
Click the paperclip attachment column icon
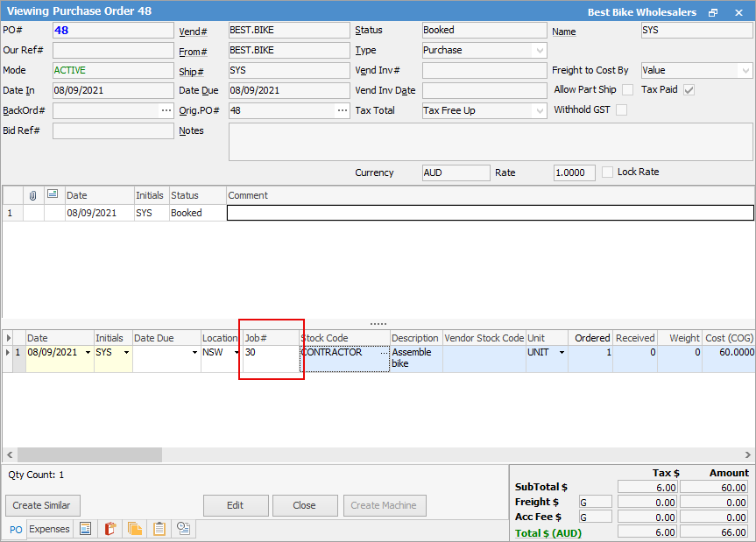[33, 194]
